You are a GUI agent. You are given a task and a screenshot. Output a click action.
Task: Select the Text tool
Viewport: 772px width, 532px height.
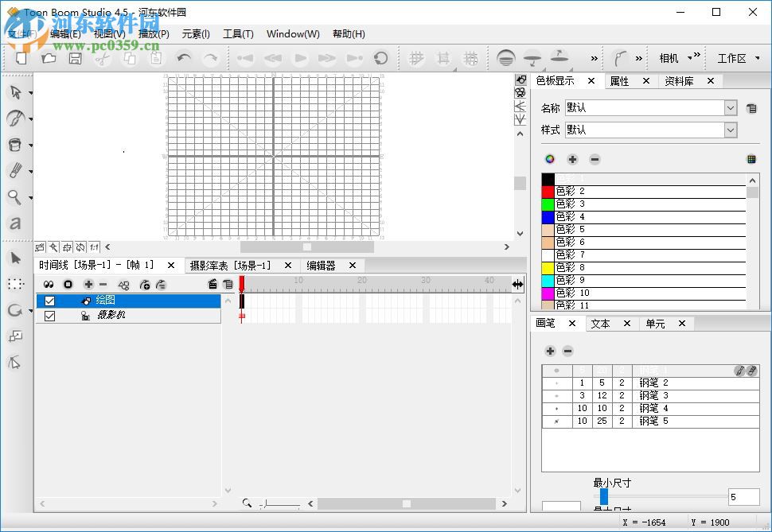(14, 223)
